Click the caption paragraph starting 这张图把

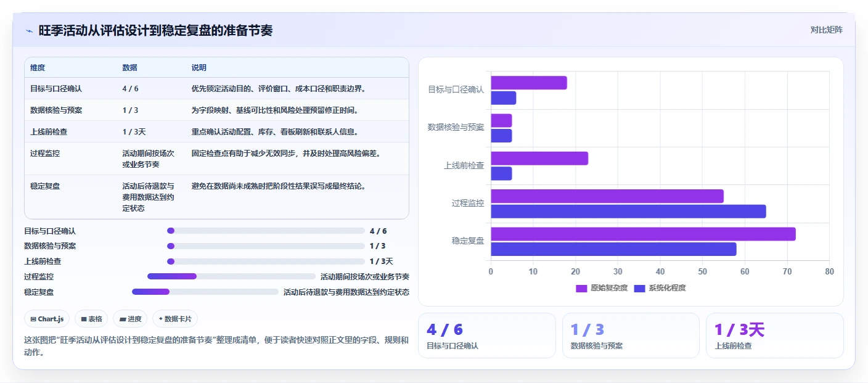point(216,346)
